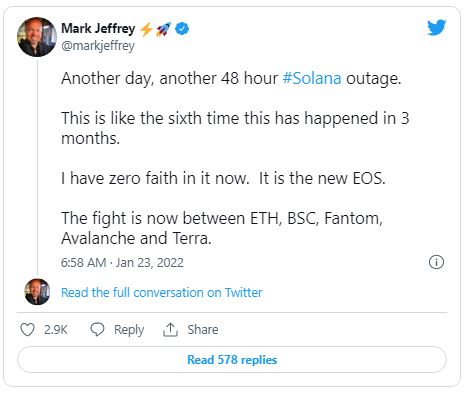The width and height of the screenshot is (466, 396).
Task: Open the #Solana hashtag link
Action: [x=312, y=79]
